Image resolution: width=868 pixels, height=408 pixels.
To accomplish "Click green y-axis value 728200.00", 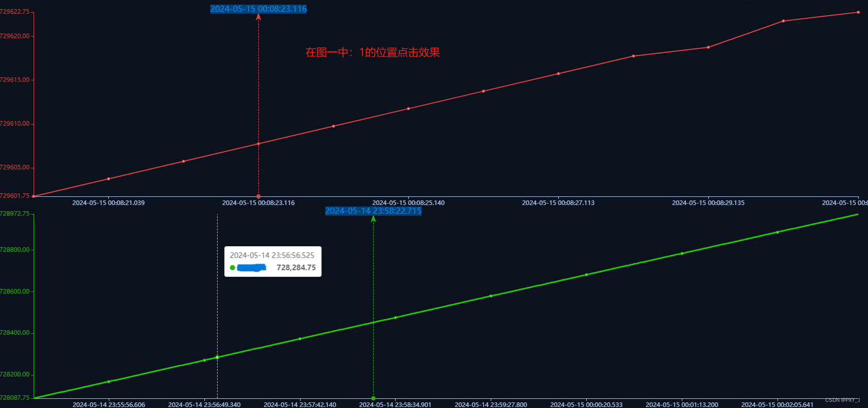I will tap(15, 374).
